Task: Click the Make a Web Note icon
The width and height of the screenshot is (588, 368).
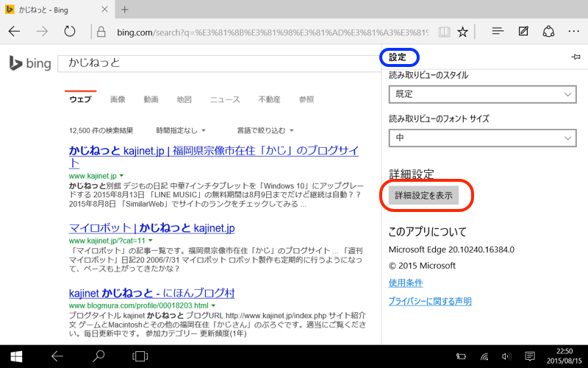Action: pos(523,32)
